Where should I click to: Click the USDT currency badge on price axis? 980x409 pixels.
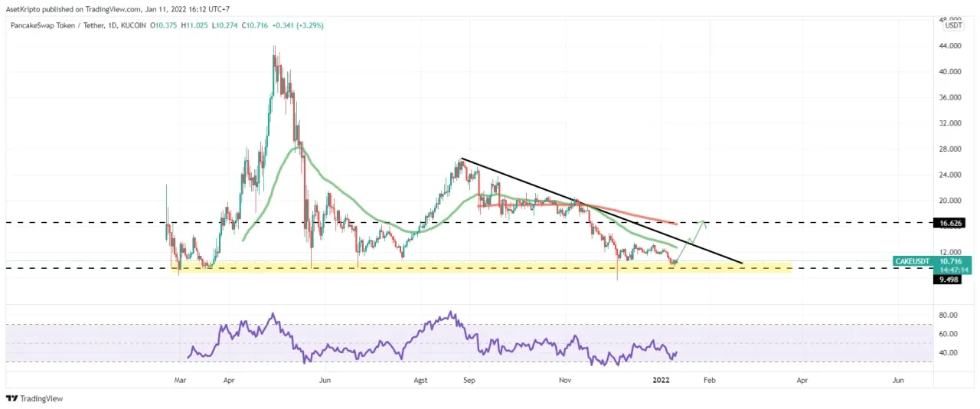[953, 25]
